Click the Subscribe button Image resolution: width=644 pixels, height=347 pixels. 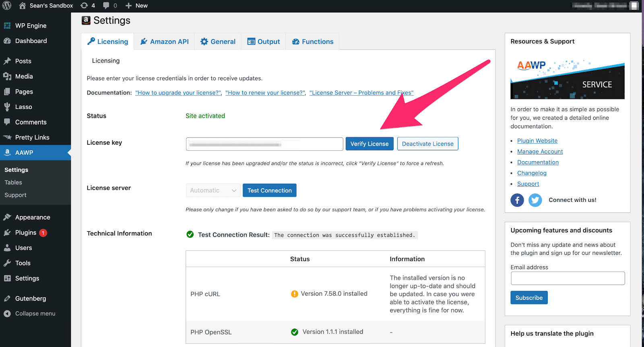coord(529,298)
